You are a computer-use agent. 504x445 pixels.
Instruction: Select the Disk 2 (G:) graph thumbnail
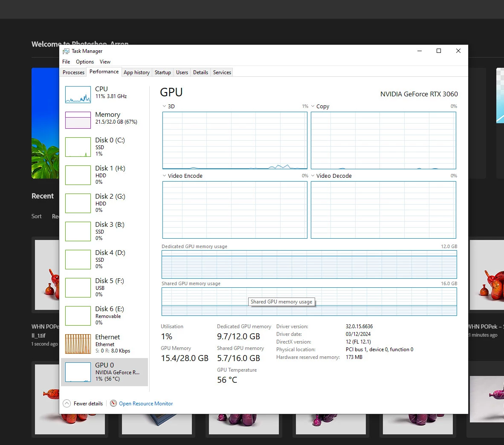[78, 203]
